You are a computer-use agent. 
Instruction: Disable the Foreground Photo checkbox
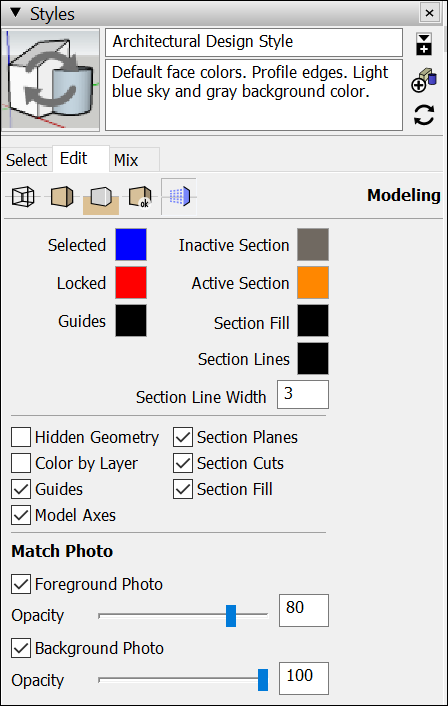pyautogui.click(x=21, y=584)
